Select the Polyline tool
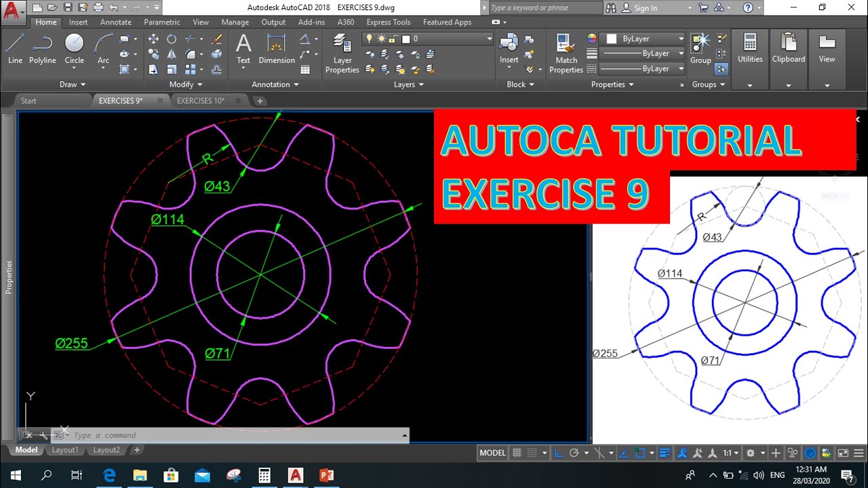 coord(42,49)
